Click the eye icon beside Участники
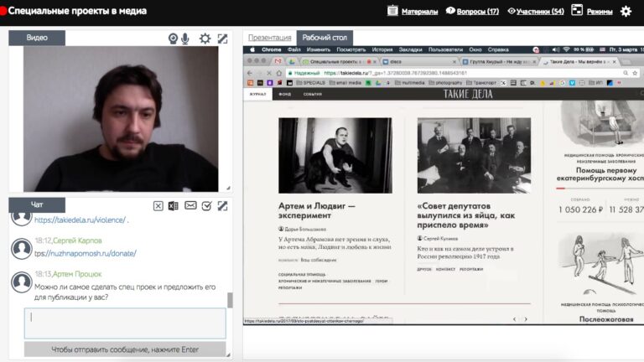The width and height of the screenshot is (644, 362). pyautogui.click(x=512, y=11)
